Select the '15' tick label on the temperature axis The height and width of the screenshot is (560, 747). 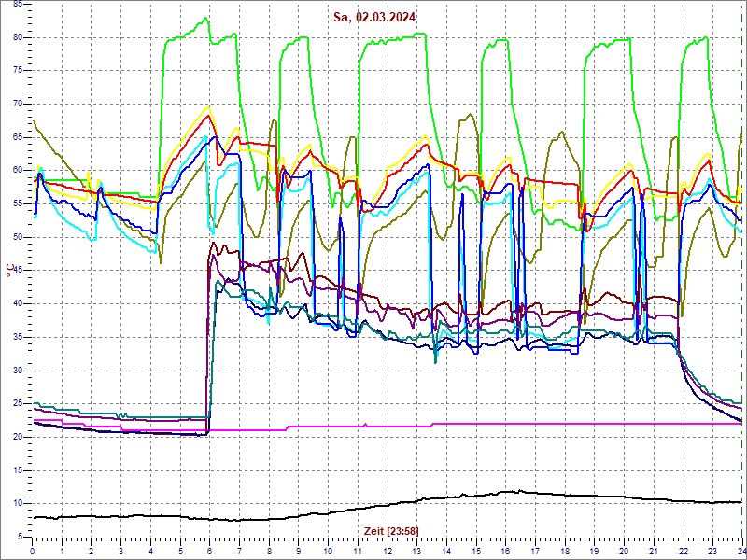18,470
